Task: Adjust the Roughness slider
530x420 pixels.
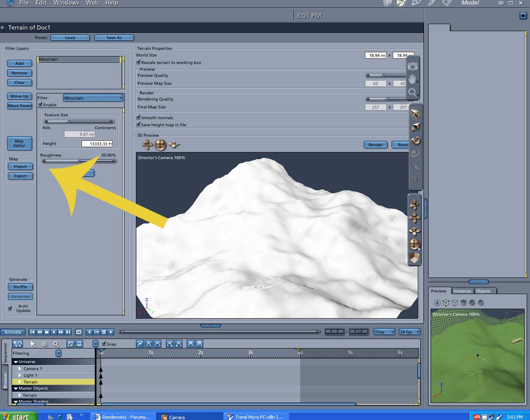Action: tap(79, 161)
